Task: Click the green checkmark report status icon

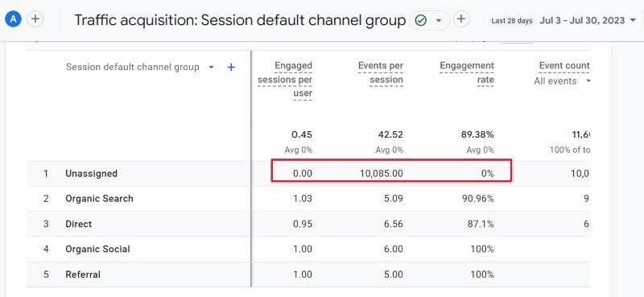Action: [420, 20]
